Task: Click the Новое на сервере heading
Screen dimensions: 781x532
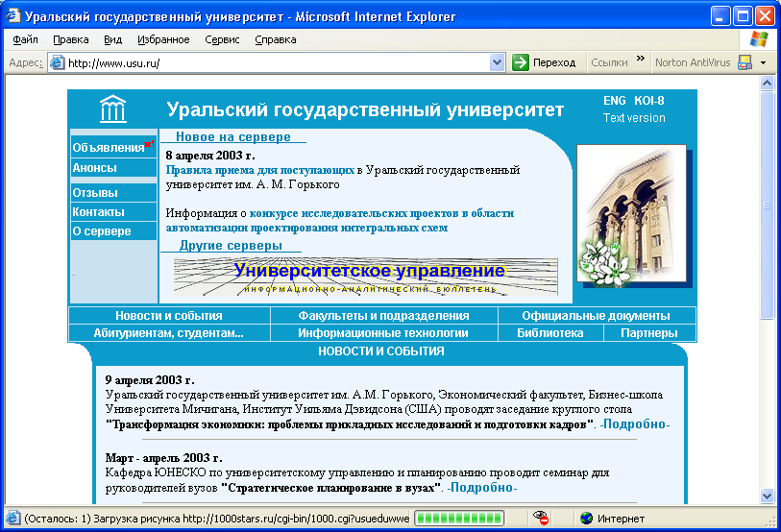Action: click(x=233, y=137)
